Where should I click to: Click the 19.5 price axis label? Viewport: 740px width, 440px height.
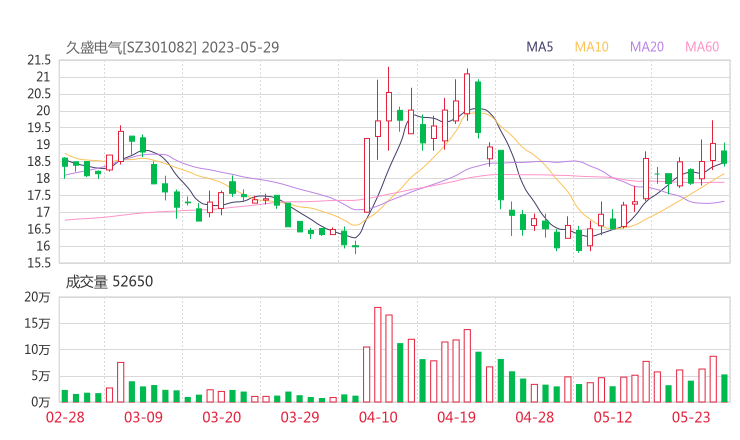coord(39,128)
